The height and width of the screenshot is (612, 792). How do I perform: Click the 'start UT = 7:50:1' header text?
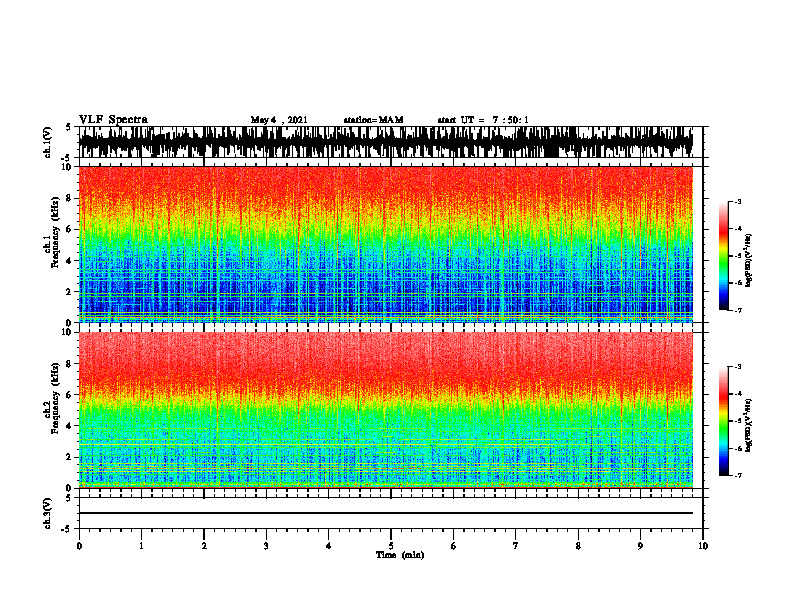pos(483,120)
